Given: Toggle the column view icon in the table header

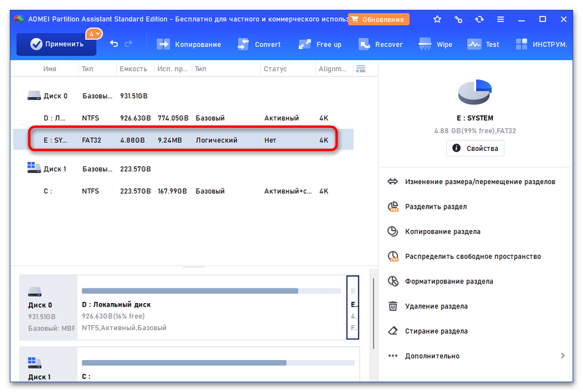Looking at the screenshot, I should tap(361, 69).
